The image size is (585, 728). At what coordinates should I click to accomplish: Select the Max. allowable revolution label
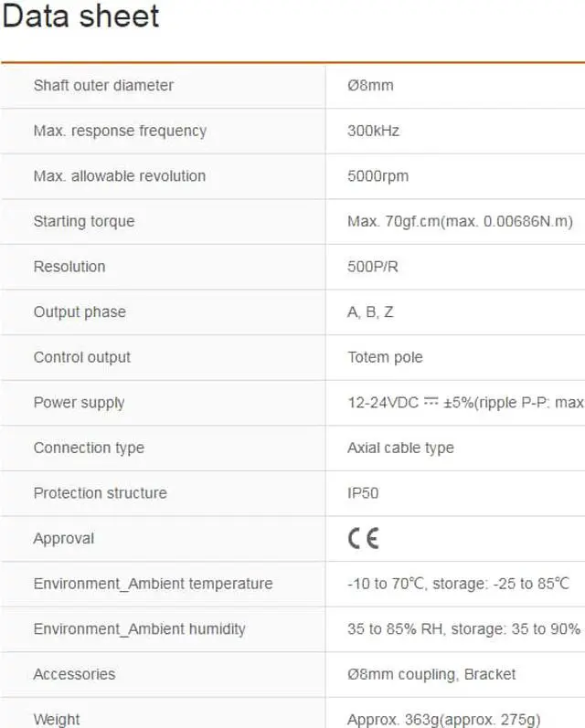tap(119, 175)
